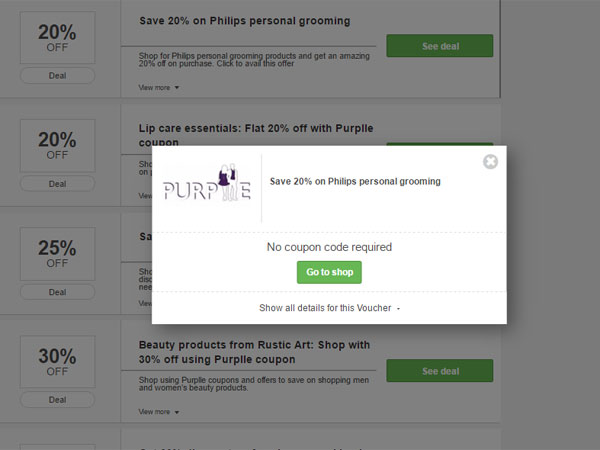Select the 20% OFF badge for the Philips deal
The image size is (600, 450).
pyautogui.click(x=57, y=38)
